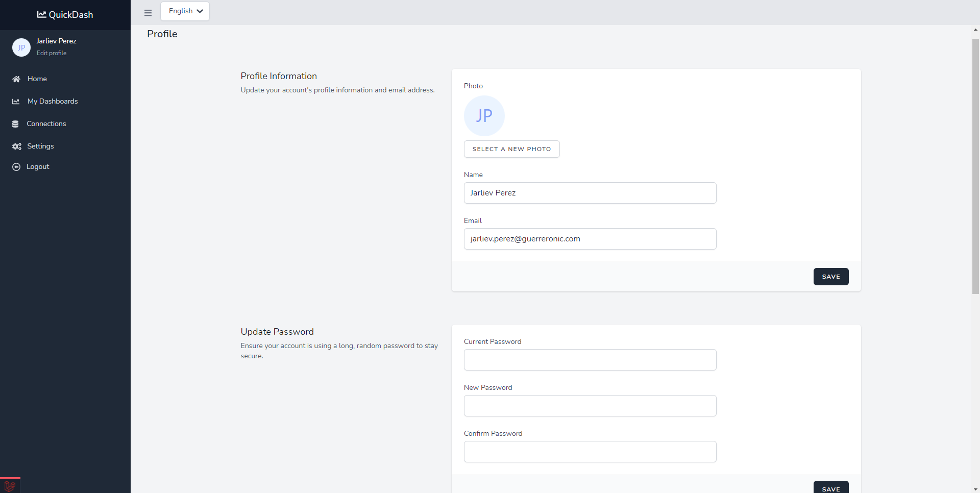The image size is (980, 493).
Task: Open My Dashboards from sidebar menu
Action: tap(53, 102)
